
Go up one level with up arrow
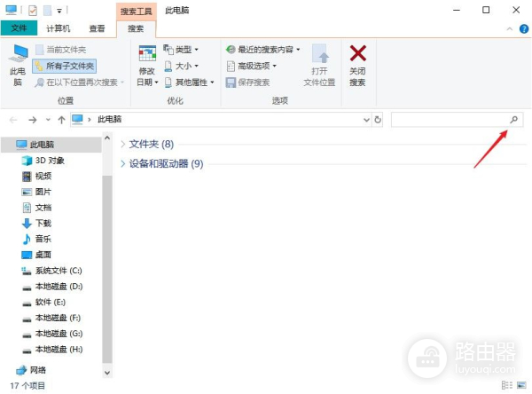click(x=61, y=120)
